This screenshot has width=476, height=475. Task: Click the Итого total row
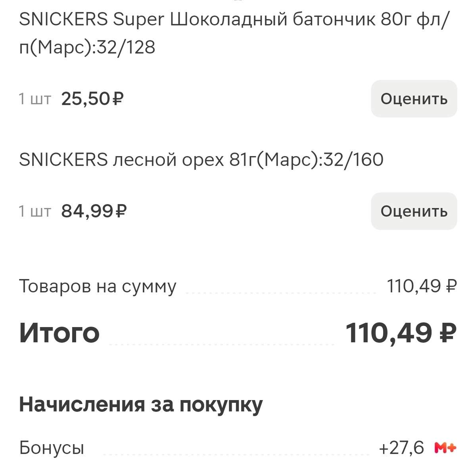pos(59,333)
